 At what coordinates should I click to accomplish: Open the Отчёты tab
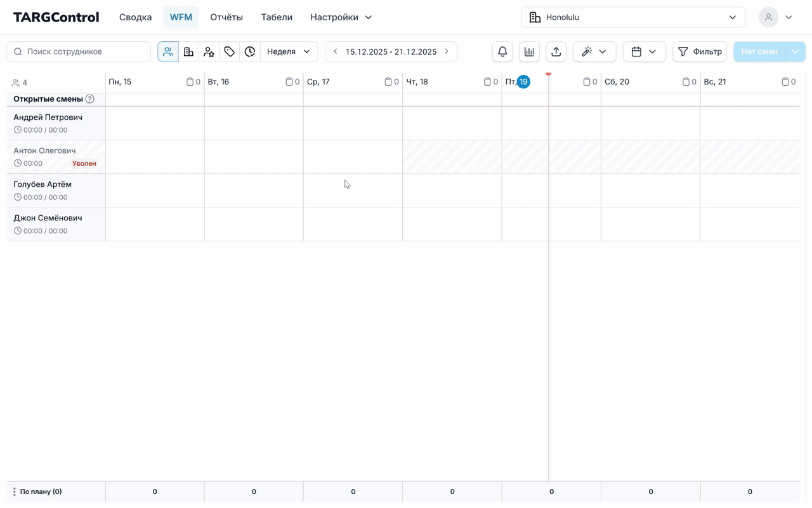(226, 17)
